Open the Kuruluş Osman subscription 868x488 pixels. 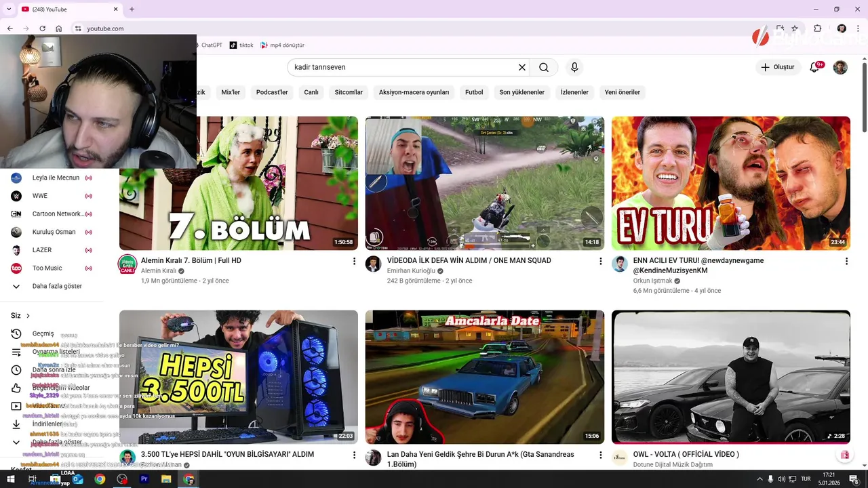coord(52,232)
